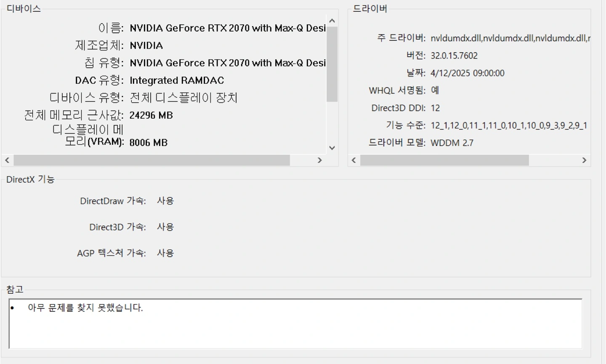Click the driver panel scroll-right arrow
Image resolution: width=606 pixels, height=364 pixels.
point(584,160)
